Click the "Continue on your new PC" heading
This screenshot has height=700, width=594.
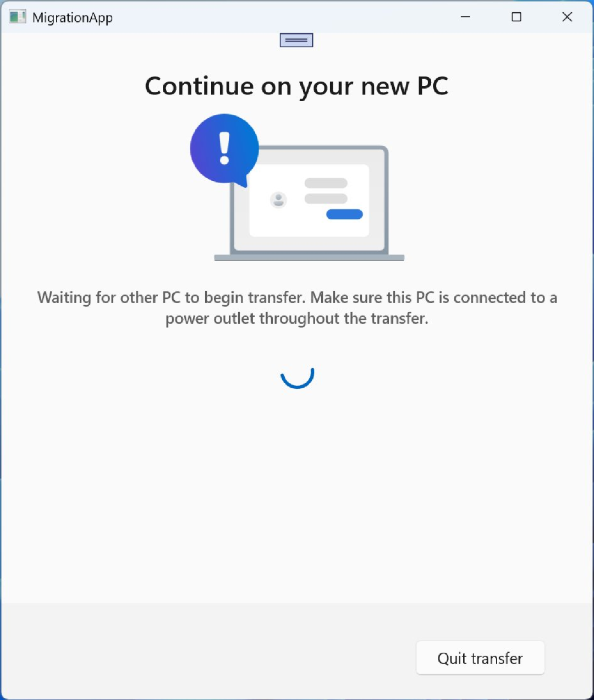[x=296, y=86]
